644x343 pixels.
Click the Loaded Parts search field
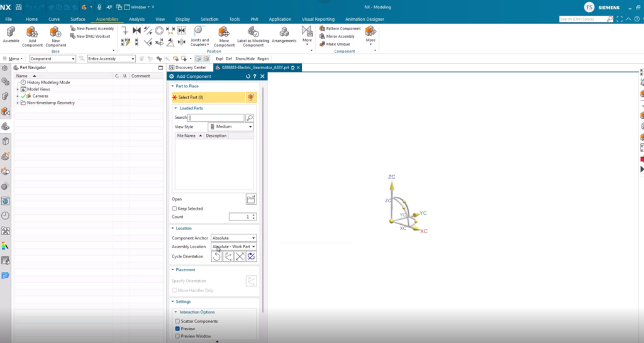coord(216,117)
